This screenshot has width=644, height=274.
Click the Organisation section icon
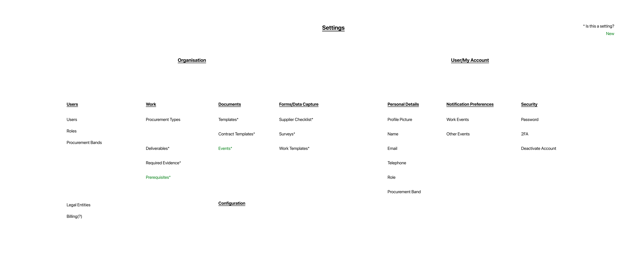point(191,60)
